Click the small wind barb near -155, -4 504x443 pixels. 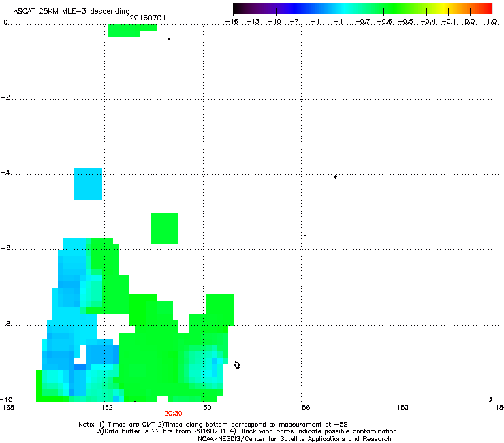(x=335, y=177)
